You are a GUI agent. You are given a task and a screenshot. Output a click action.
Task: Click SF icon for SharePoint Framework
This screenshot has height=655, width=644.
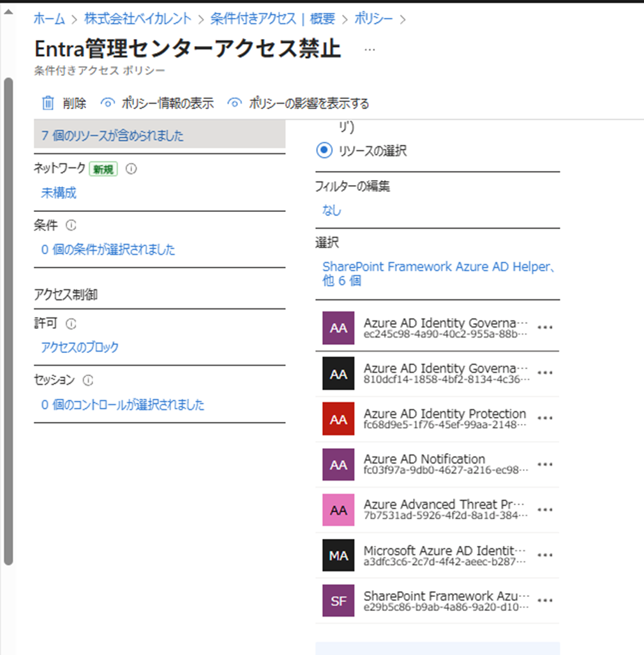[338, 601]
